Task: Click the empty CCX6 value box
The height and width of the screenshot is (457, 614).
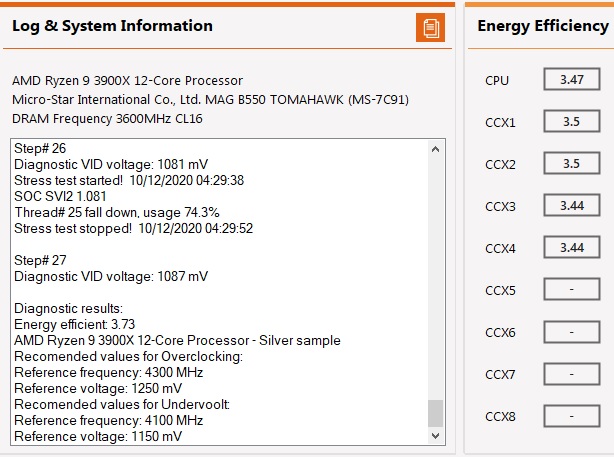Action: pos(572,332)
